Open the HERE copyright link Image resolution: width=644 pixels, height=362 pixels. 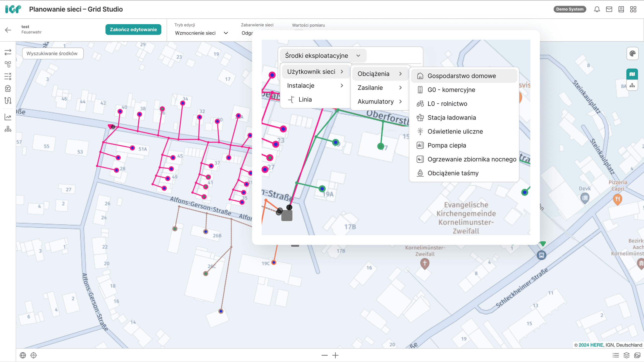click(x=591, y=345)
